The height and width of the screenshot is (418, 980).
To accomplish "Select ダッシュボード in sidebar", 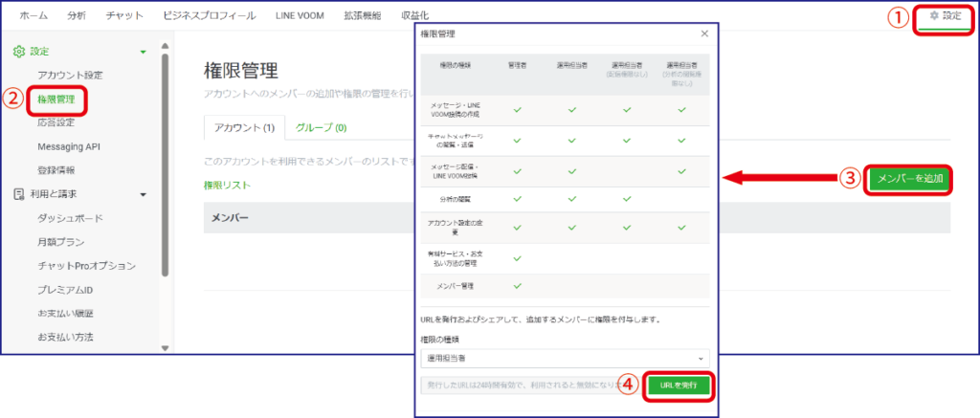I will tap(70, 218).
